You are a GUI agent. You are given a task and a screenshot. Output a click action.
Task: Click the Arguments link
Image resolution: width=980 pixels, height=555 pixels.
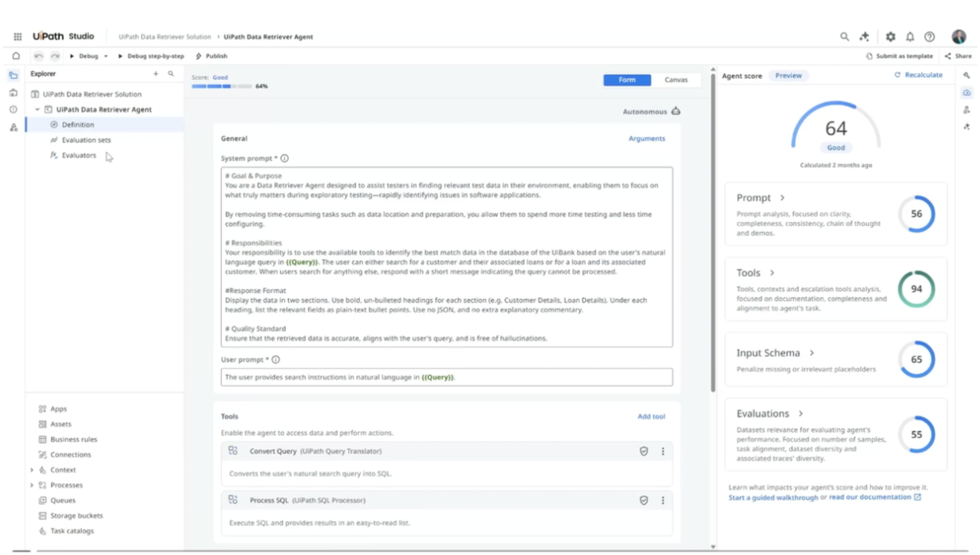click(646, 138)
